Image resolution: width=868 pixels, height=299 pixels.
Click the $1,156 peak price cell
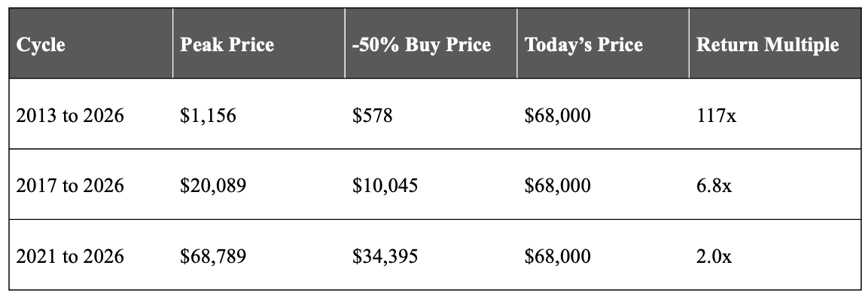click(x=258, y=114)
